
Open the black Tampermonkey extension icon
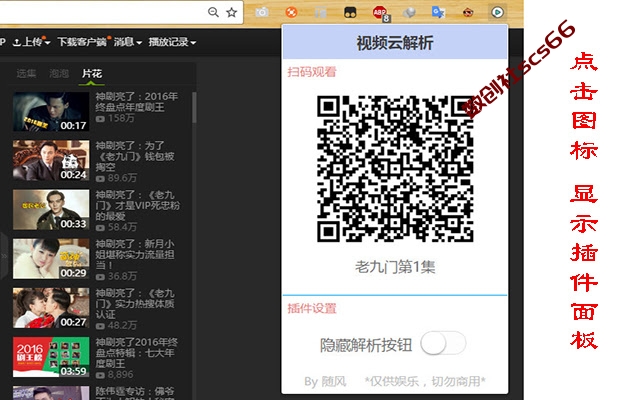350,13
